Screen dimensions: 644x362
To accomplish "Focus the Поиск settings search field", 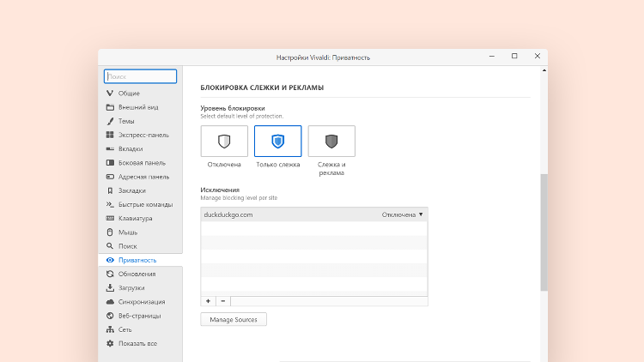I will (x=141, y=76).
